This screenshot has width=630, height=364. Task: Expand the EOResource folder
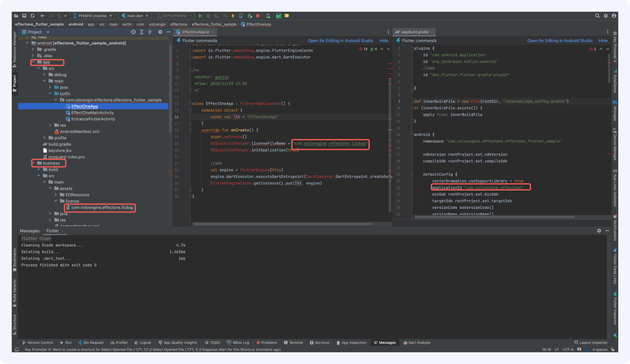56,194
